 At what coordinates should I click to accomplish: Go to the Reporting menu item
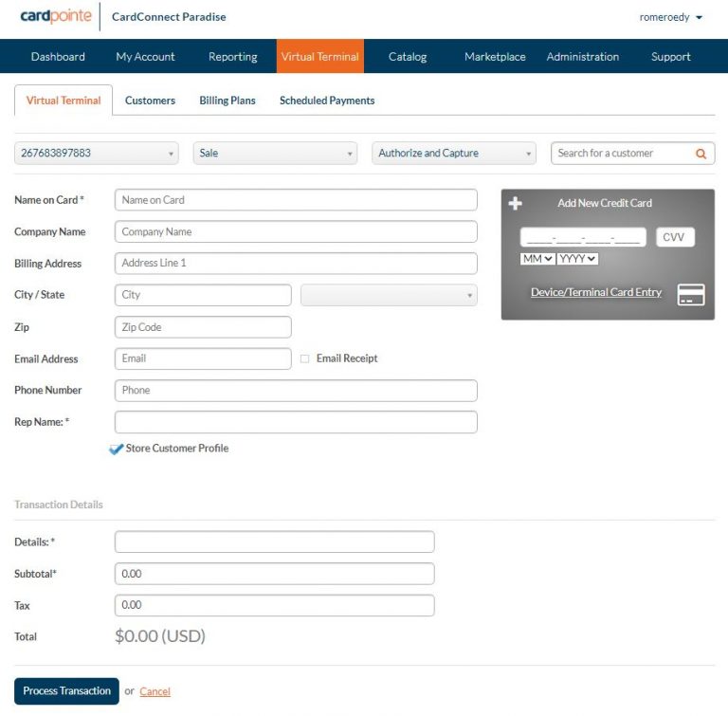point(232,57)
